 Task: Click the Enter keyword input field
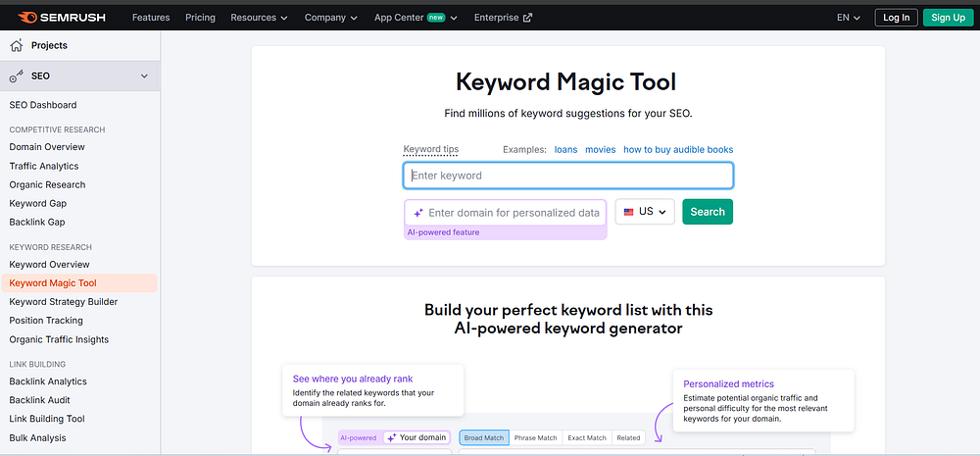pos(568,176)
